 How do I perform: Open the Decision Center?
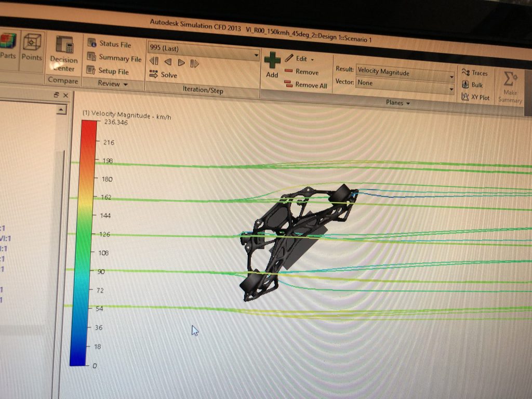point(64,54)
